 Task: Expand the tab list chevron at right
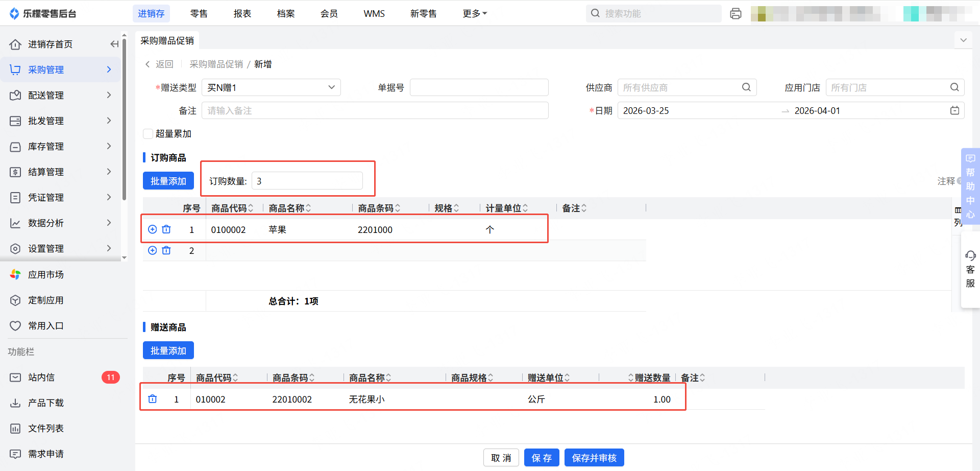point(963,40)
